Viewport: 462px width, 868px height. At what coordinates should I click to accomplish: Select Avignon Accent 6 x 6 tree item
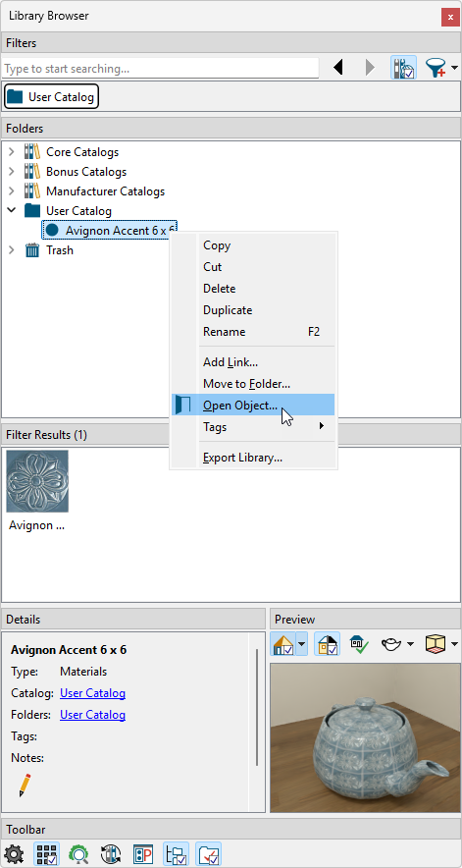110,231
